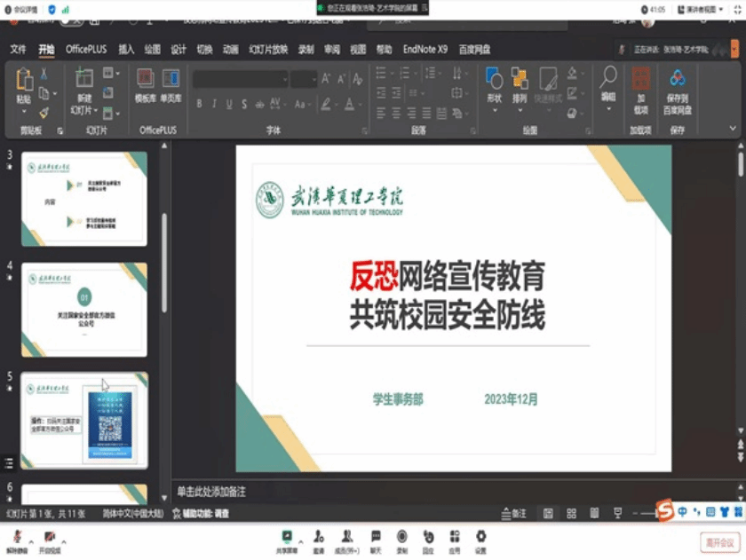Click the Share Screen icon
This screenshot has width=746, height=560.
pyautogui.click(x=287, y=536)
